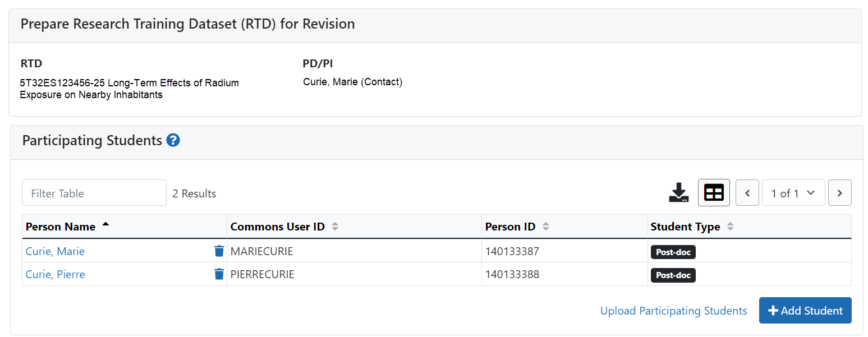The image size is (868, 337).
Task: Open the 1 of 1 page dropdown
Action: tap(793, 193)
